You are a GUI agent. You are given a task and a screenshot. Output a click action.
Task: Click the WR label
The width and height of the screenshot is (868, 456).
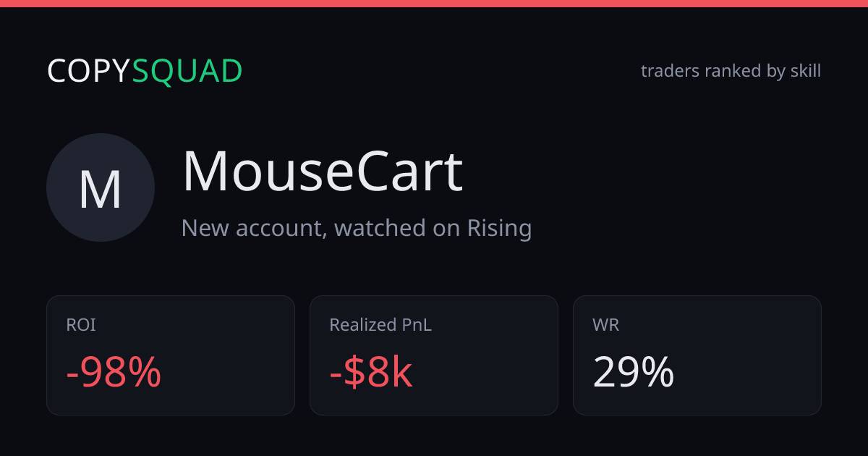click(x=606, y=325)
